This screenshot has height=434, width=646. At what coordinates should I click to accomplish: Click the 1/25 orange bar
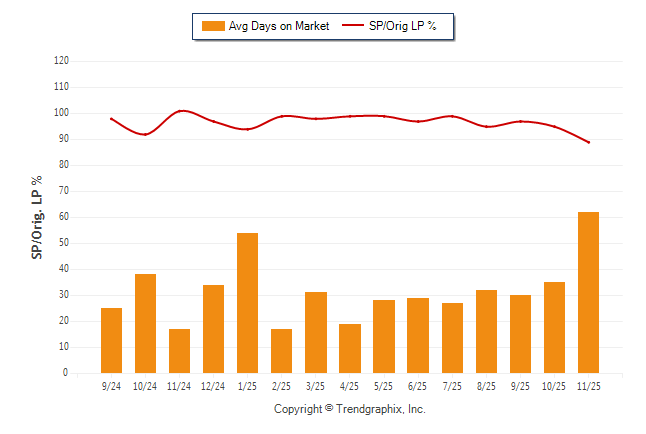pyautogui.click(x=247, y=303)
